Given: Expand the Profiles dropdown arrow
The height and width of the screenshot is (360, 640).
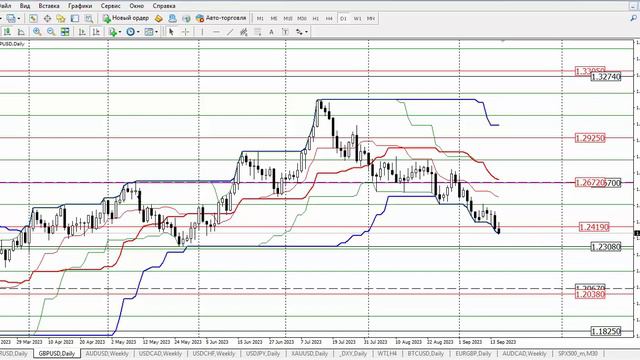Looking at the screenshot, I should pos(18,18).
